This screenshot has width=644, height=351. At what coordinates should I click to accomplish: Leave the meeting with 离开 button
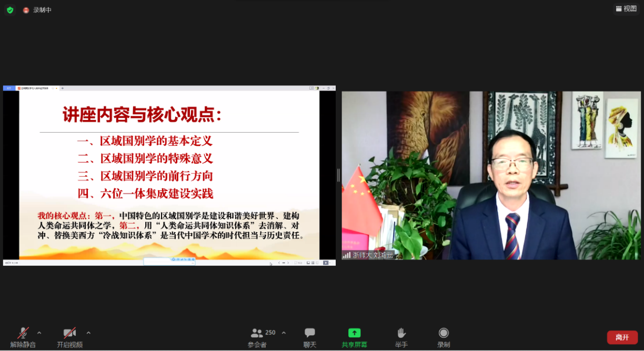(x=622, y=337)
